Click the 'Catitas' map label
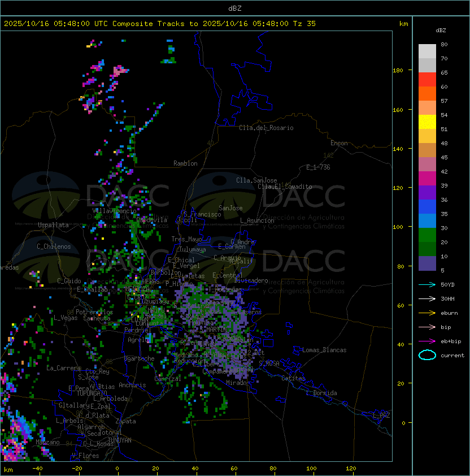 pyautogui.click(x=293, y=378)
